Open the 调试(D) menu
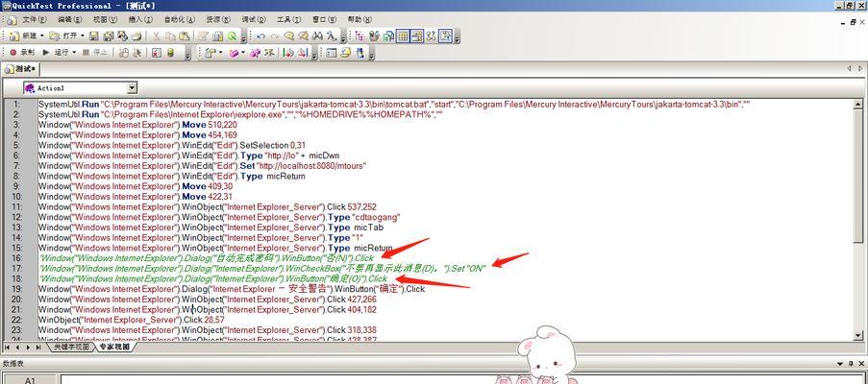This screenshot has height=384, width=868. click(254, 19)
